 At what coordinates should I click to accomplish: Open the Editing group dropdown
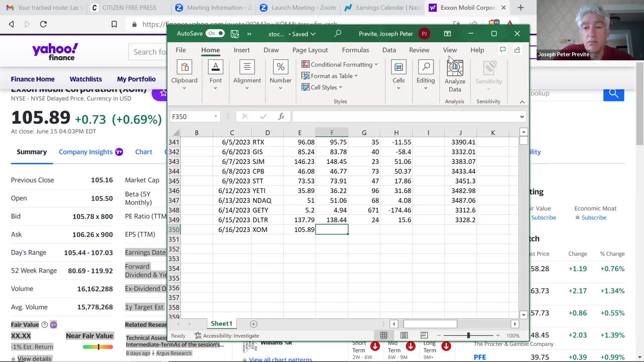[x=426, y=75]
